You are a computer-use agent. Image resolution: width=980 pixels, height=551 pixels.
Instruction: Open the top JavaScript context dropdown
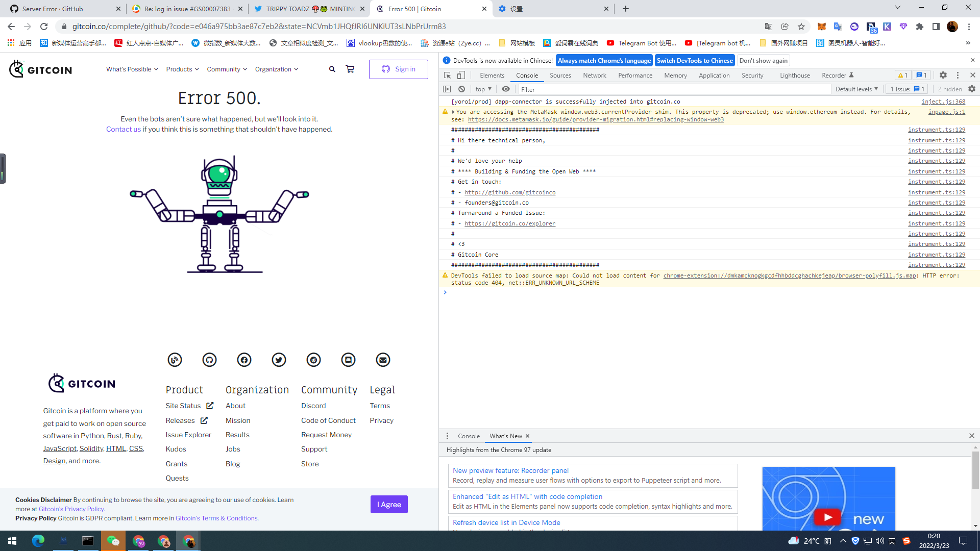[483, 89]
